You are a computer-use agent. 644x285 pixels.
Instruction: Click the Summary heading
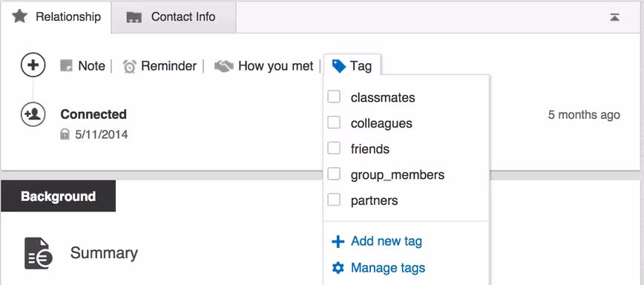104,253
